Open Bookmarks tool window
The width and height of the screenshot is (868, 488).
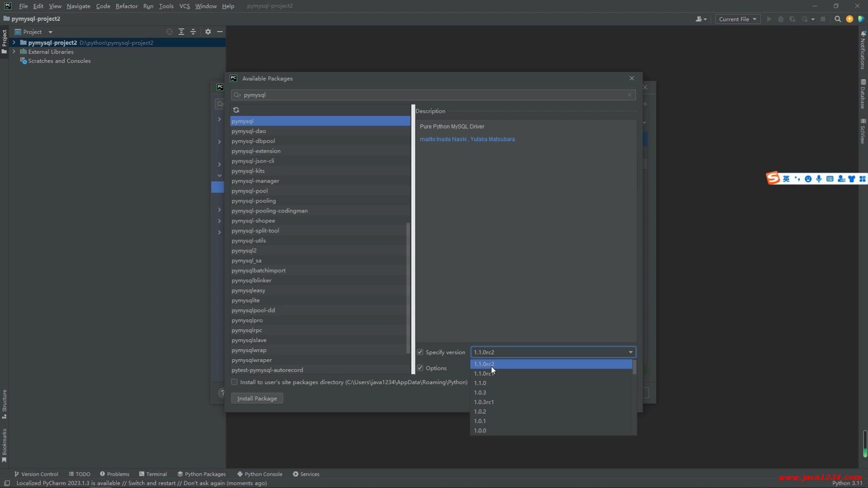pyautogui.click(x=5, y=446)
